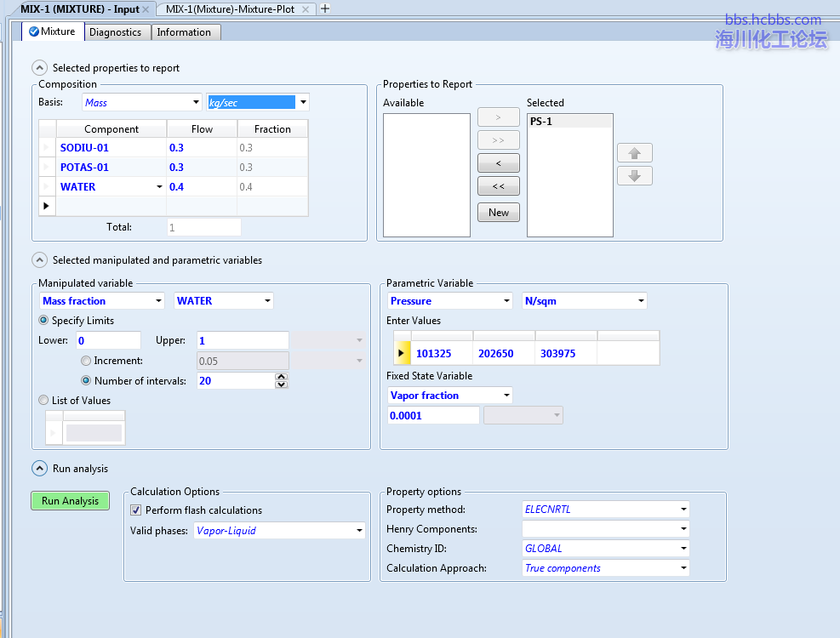Select PS-1 in the Selected list
Image resolution: width=840 pixels, height=638 pixels.
click(569, 121)
